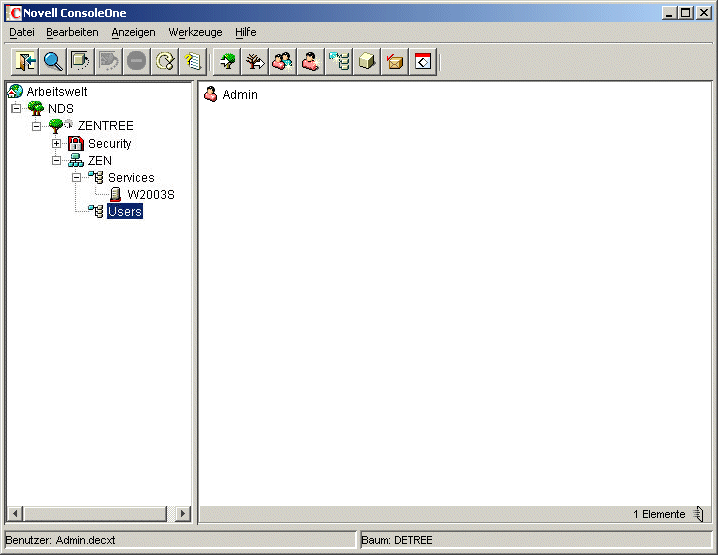Click the package box toolbar icon
This screenshot has width=718, height=555.
click(x=395, y=61)
